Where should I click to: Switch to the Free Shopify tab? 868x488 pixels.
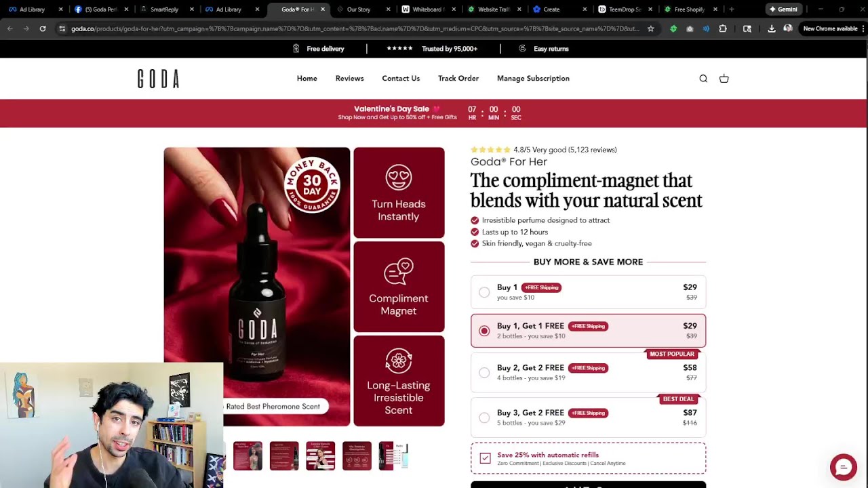pyautogui.click(x=689, y=9)
